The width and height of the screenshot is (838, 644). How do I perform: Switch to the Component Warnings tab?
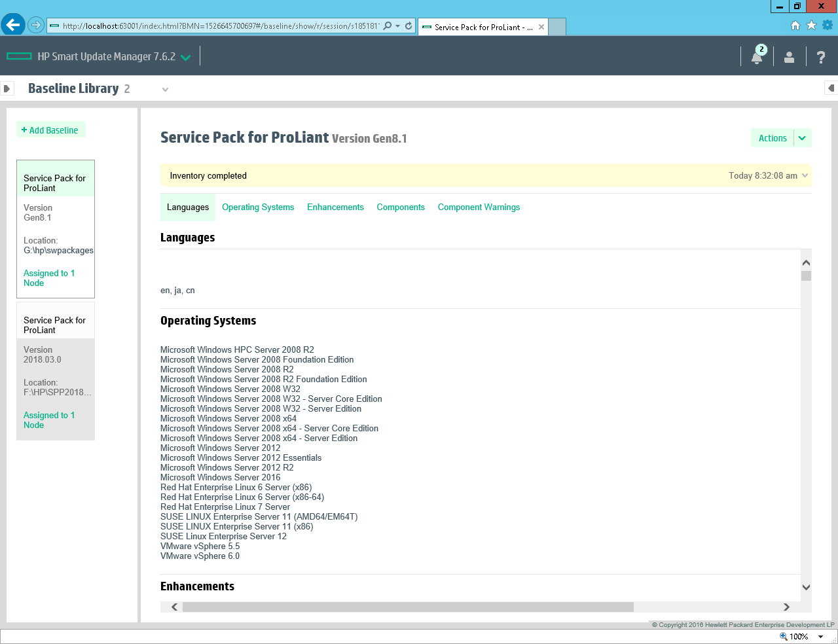pos(479,207)
